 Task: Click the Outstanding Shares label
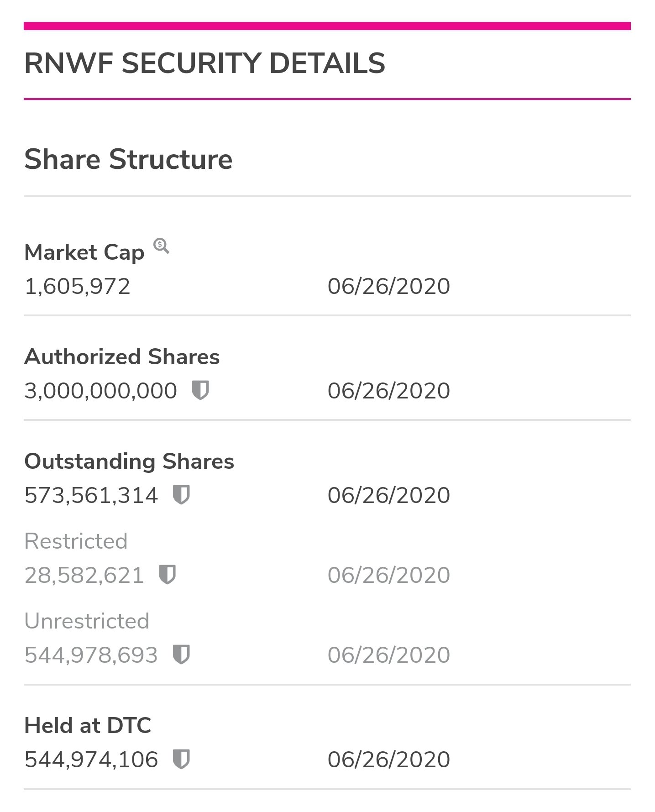129,461
